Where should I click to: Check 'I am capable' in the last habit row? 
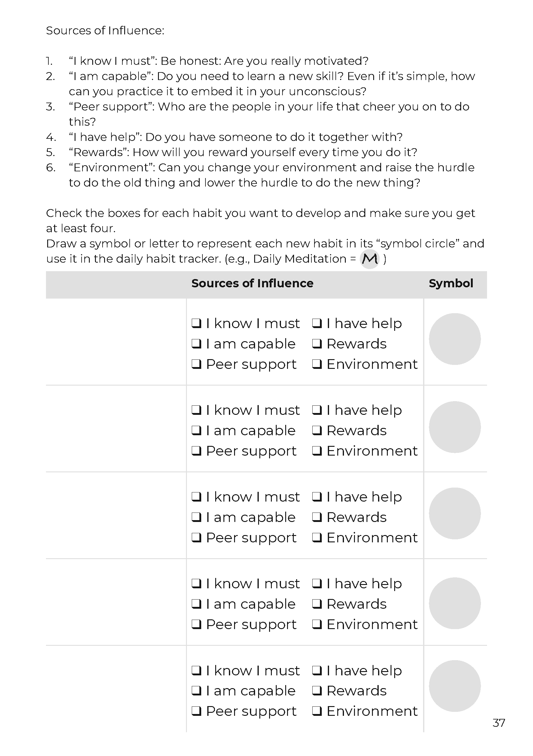click(197, 691)
